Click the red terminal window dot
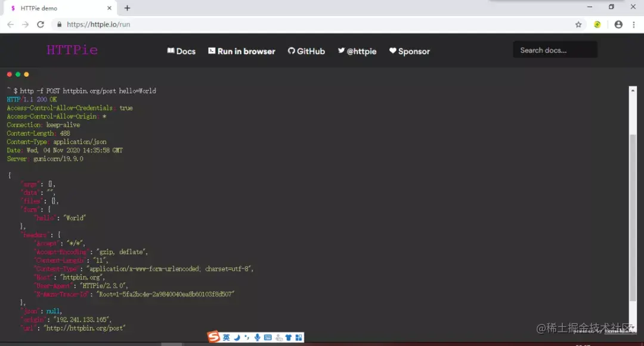Screen dimensions: 644x346 pos(10,74)
